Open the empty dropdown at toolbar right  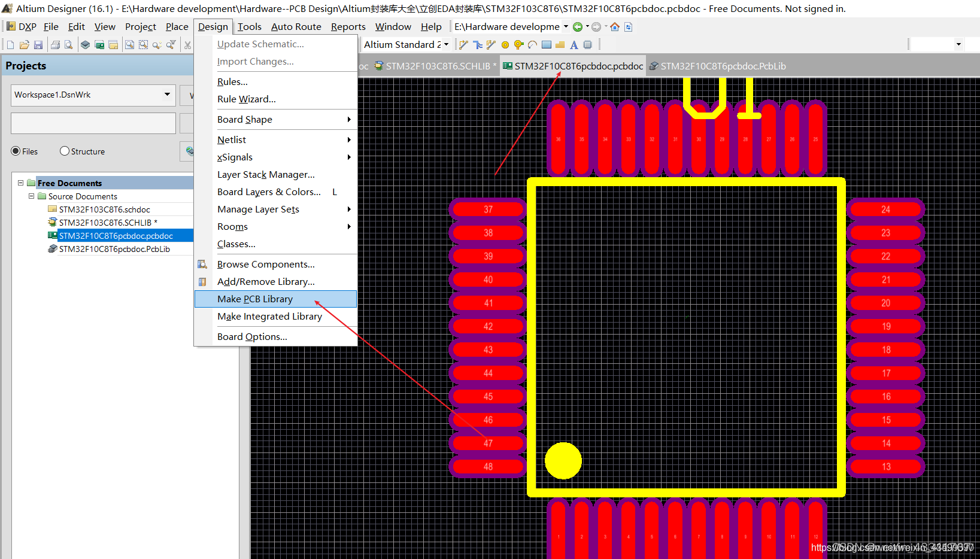tap(958, 45)
